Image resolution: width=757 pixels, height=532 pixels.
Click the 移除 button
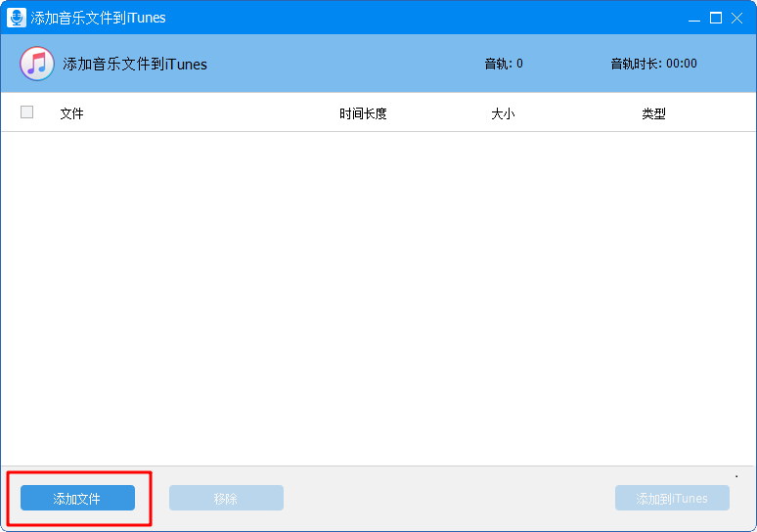(226, 498)
